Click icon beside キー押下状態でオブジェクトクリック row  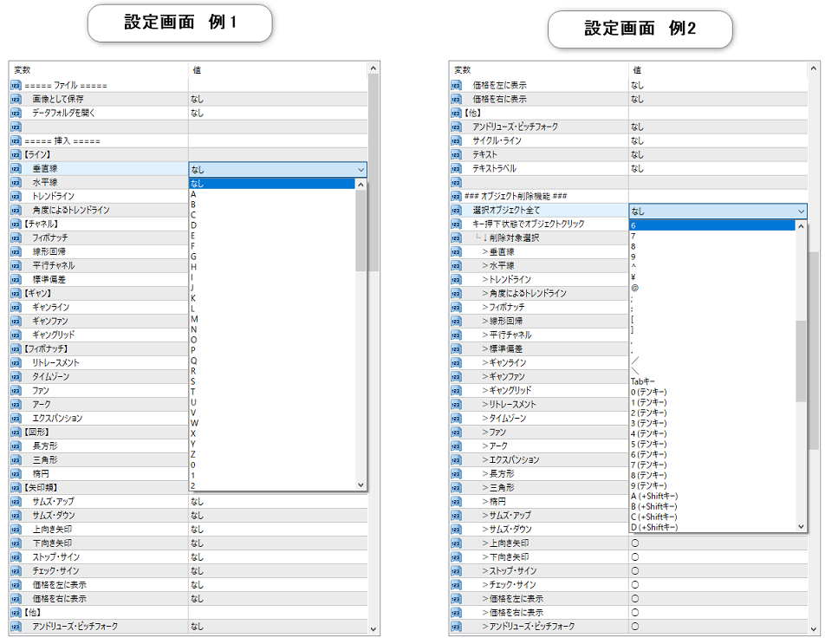click(x=456, y=224)
